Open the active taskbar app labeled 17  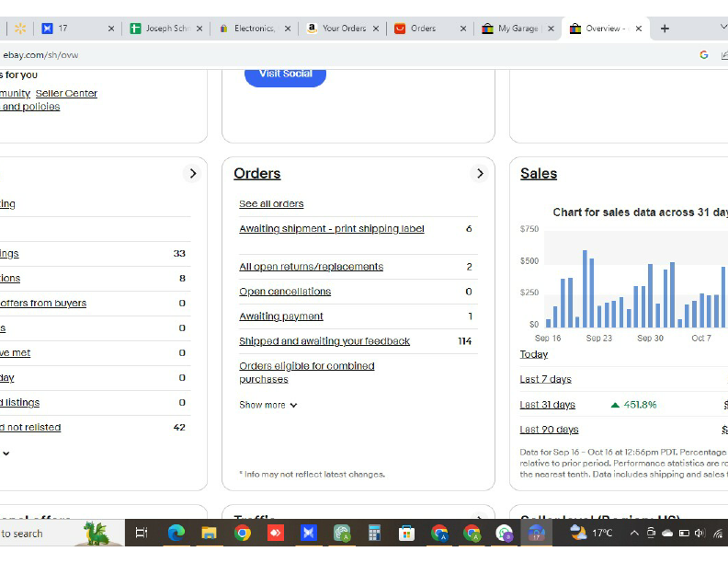[x=536, y=533]
